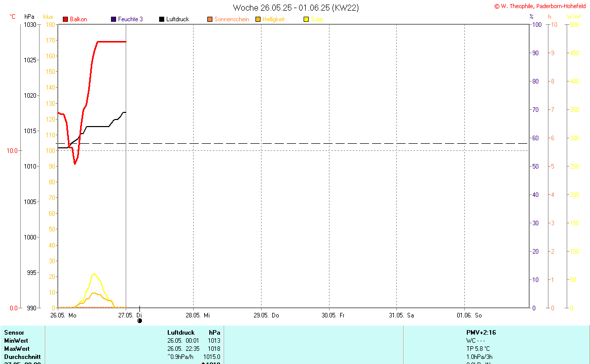Select the Helligkeit legend color square

coord(258,19)
